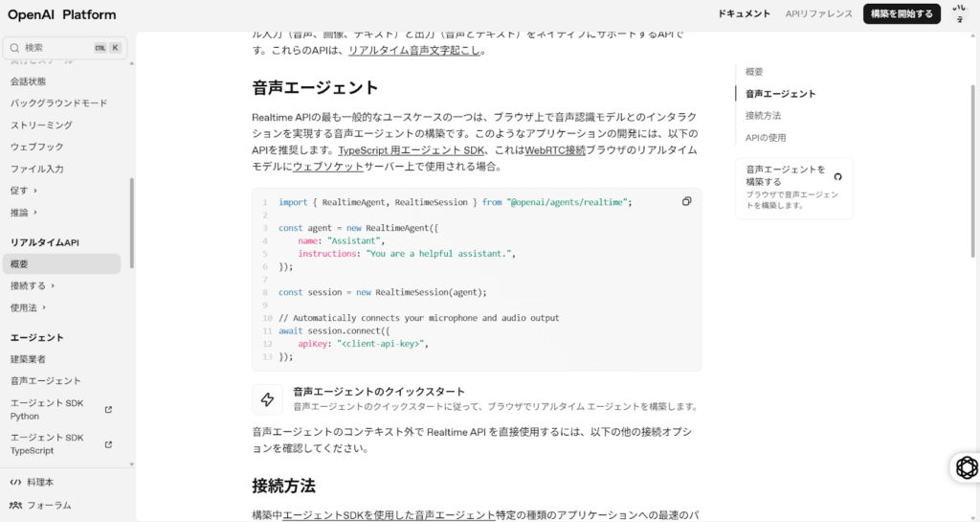Click the GitHub icon in voice agent card

click(837, 177)
